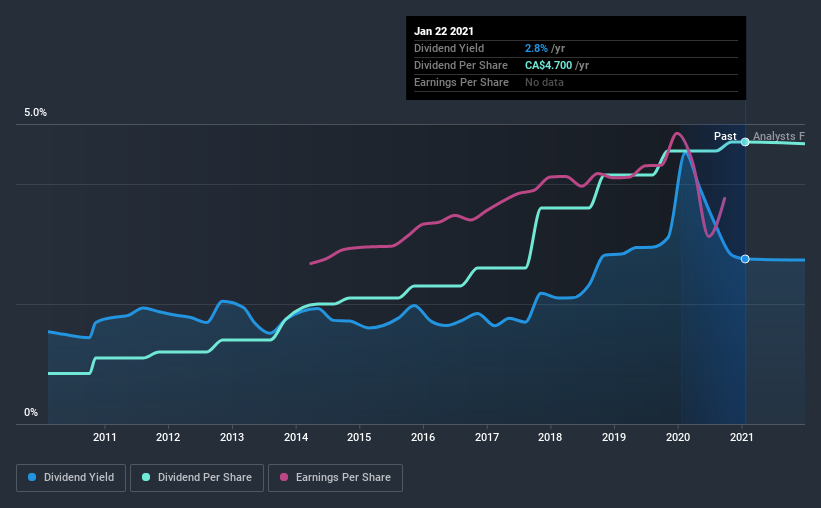This screenshot has width=821, height=508.
Task: Click the Jan 22 2021 tooltip header
Action: click(x=443, y=31)
